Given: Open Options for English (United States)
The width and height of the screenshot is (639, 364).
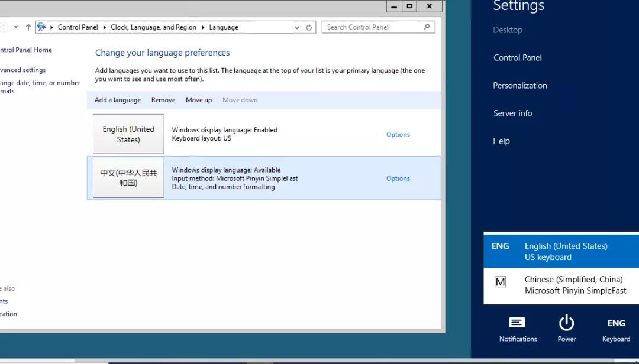Looking at the screenshot, I should coord(398,134).
